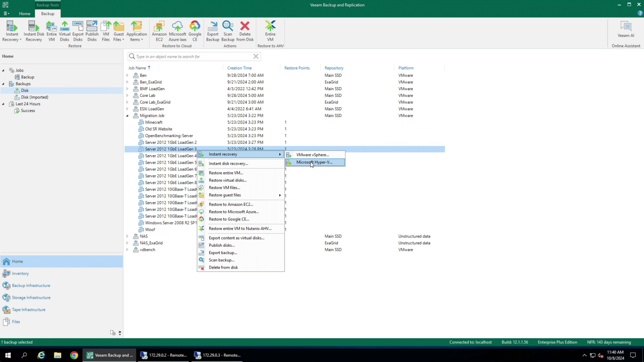The image size is (644, 362).
Task: Sort by Job Name column header
Action: pos(137,68)
